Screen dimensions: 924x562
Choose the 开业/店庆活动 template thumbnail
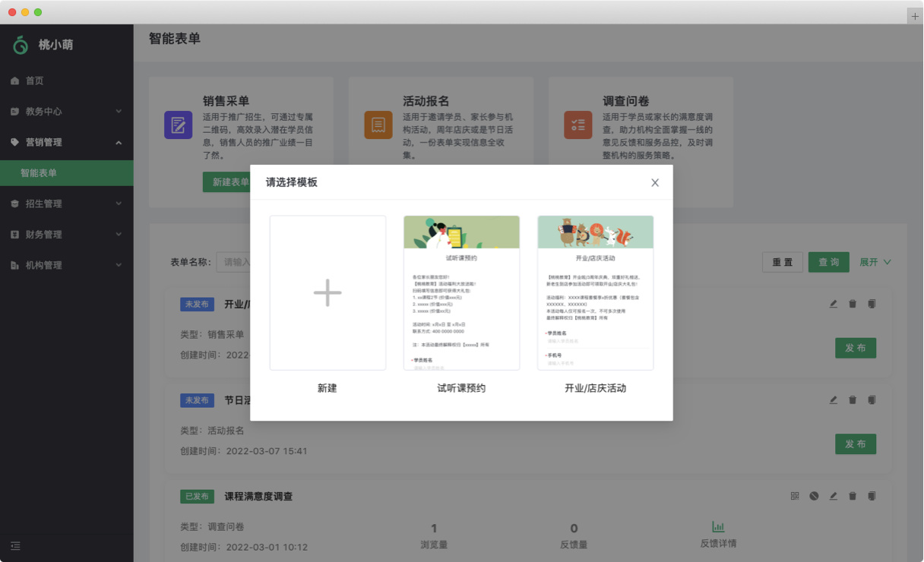point(595,293)
